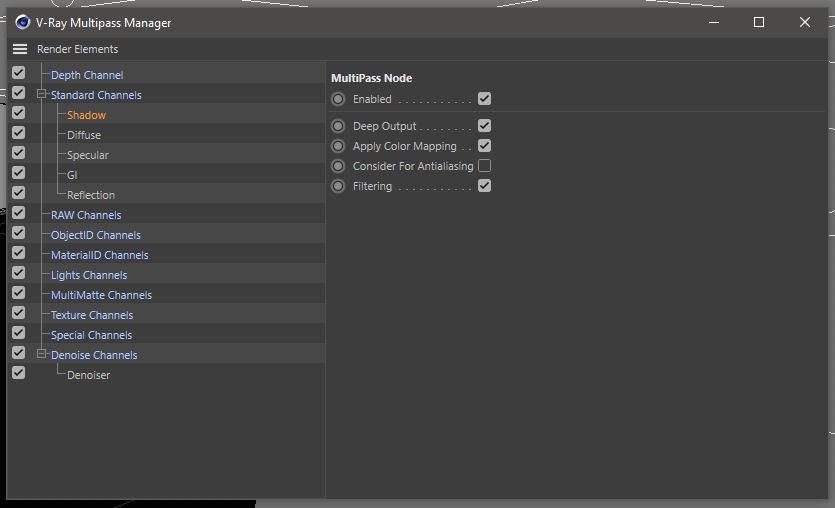Collapse the Denoise Channels tree node

(x=41, y=354)
